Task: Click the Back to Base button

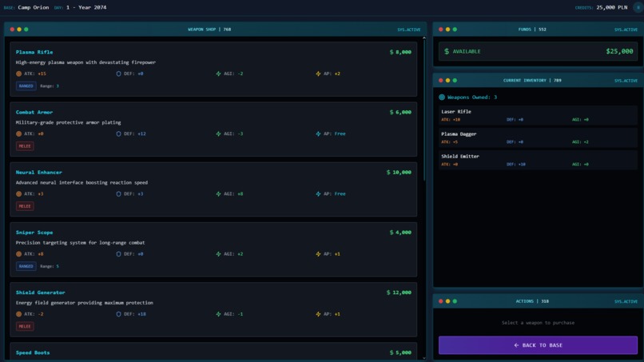Action: [x=538, y=345]
